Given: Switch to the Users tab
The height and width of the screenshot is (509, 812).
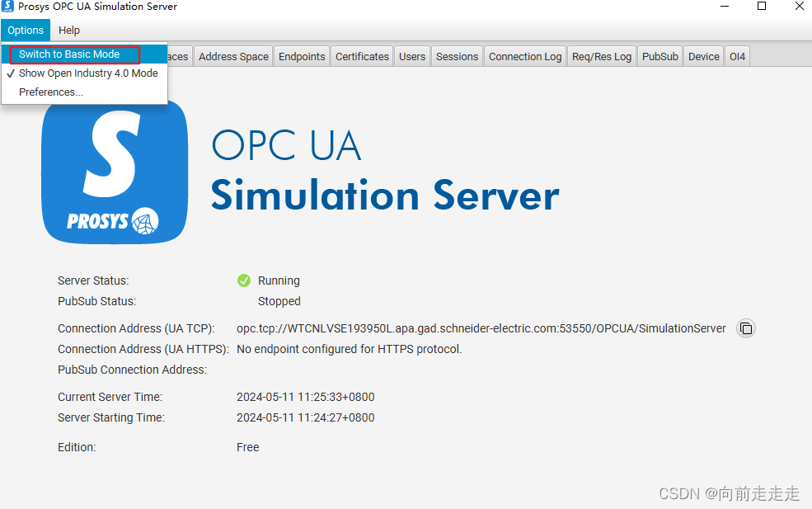Looking at the screenshot, I should coord(412,56).
